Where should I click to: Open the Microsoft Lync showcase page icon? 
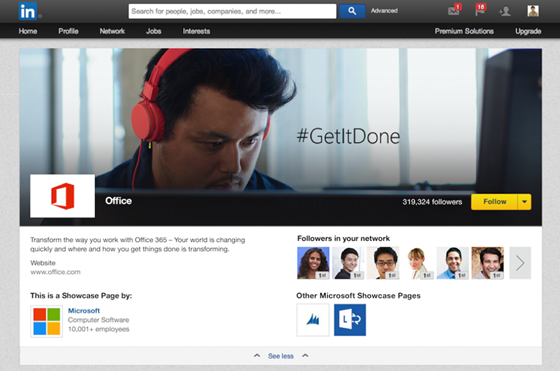coord(350,320)
